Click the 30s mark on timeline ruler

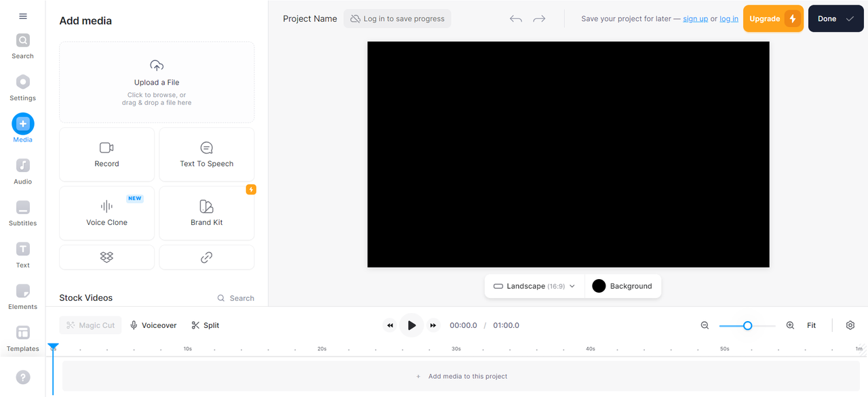pyautogui.click(x=456, y=349)
